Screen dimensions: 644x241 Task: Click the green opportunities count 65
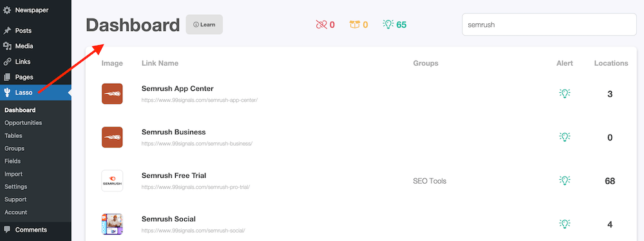[401, 25]
